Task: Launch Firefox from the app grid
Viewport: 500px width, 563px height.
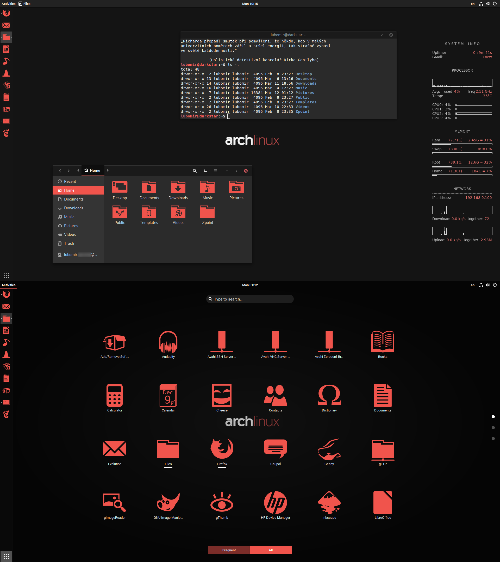Action: click(221, 451)
